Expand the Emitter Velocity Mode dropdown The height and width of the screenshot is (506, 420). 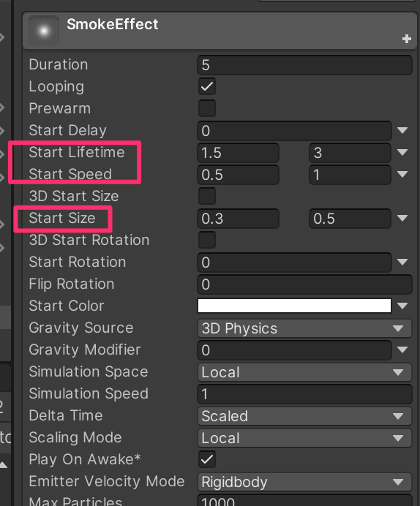point(304,482)
